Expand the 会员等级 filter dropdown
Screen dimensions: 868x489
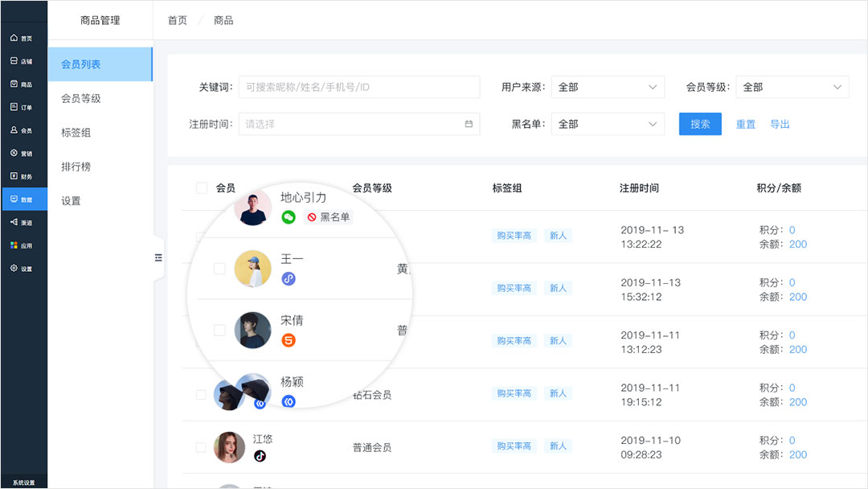coord(792,87)
